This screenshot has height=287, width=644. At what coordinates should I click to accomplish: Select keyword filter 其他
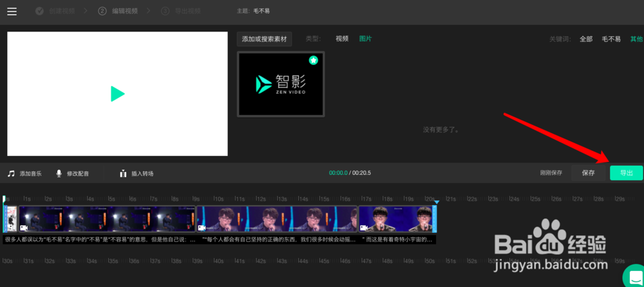[x=637, y=39]
